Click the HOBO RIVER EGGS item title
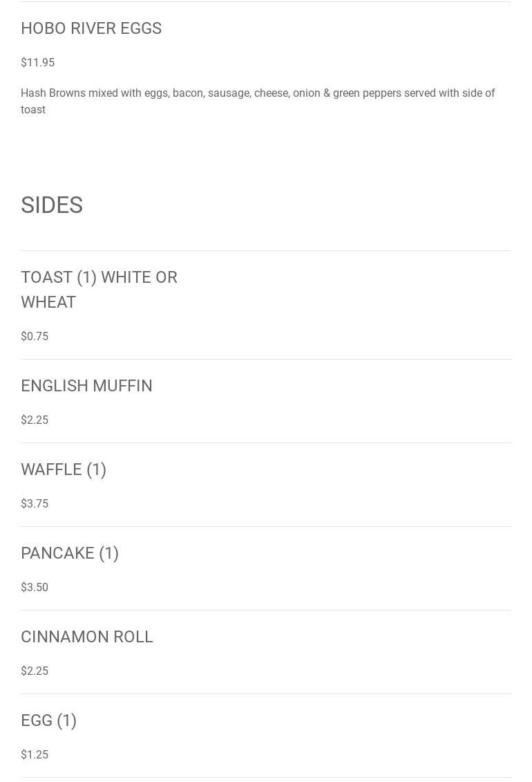This screenshot has width=532, height=782. (x=91, y=28)
